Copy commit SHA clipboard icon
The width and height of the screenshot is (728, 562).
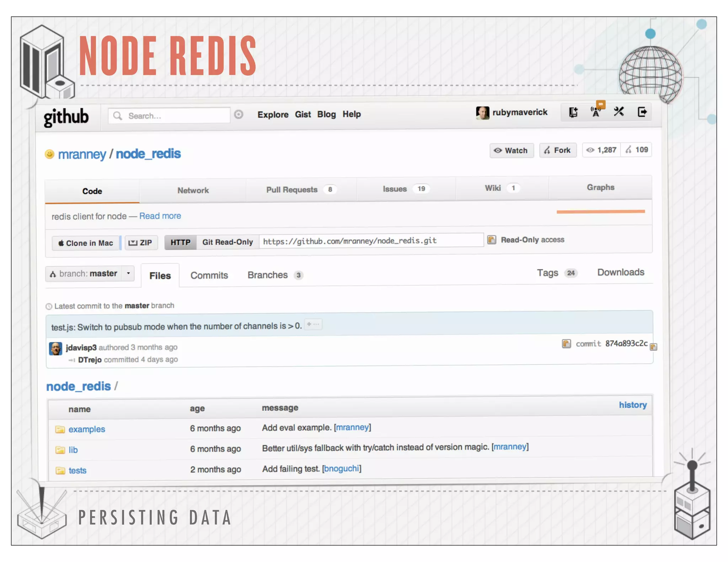coord(653,347)
